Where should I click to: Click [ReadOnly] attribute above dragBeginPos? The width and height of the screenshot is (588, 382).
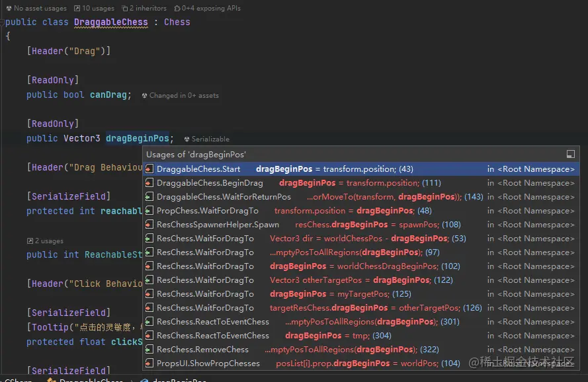(53, 124)
